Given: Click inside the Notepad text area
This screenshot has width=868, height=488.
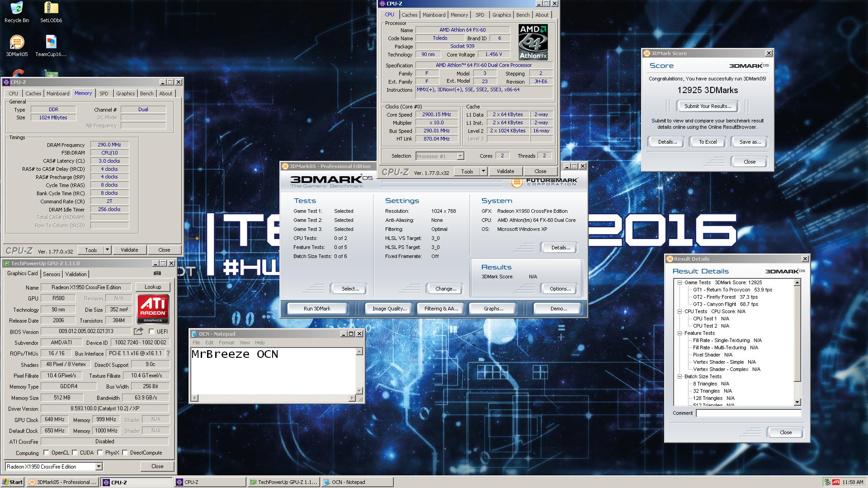Looking at the screenshot, I should pyautogui.click(x=274, y=371).
